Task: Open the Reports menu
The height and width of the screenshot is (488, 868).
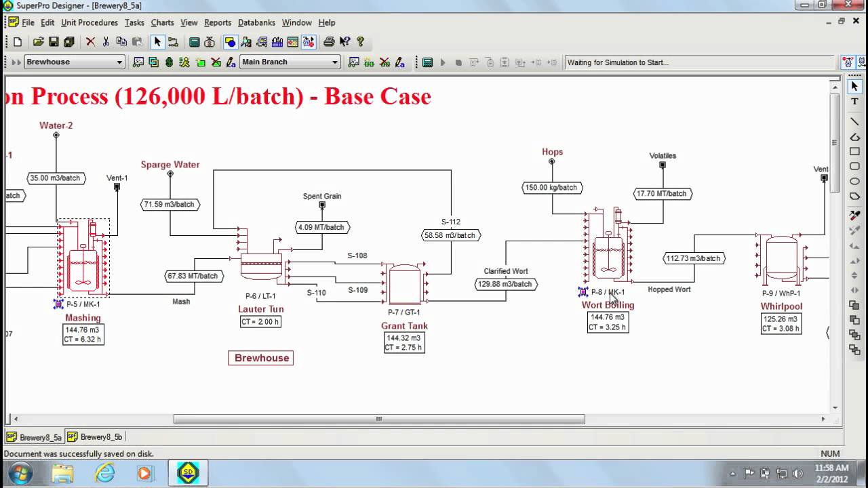Action: [218, 22]
